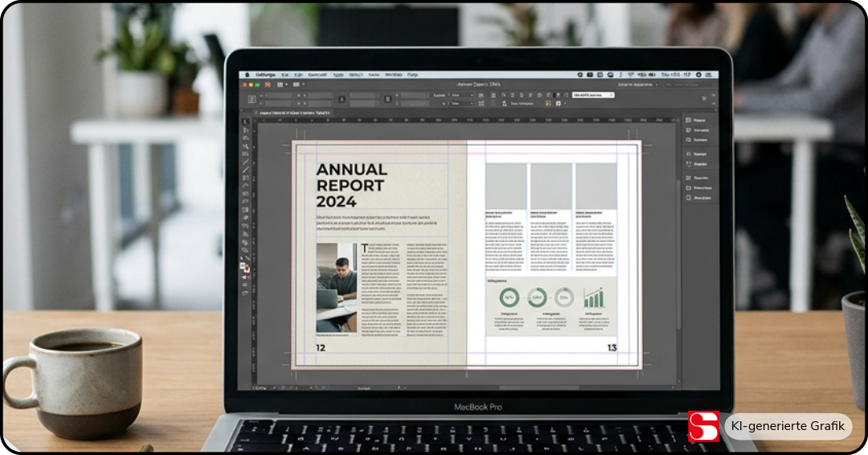The image size is (868, 455).
Task: Open the Pages panel in right dock
Action: pos(696,120)
